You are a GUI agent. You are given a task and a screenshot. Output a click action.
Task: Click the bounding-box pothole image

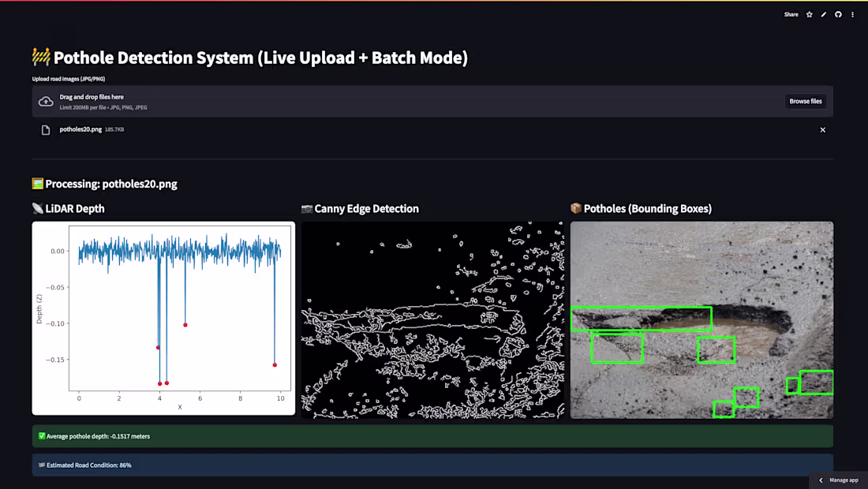(x=702, y=319)
